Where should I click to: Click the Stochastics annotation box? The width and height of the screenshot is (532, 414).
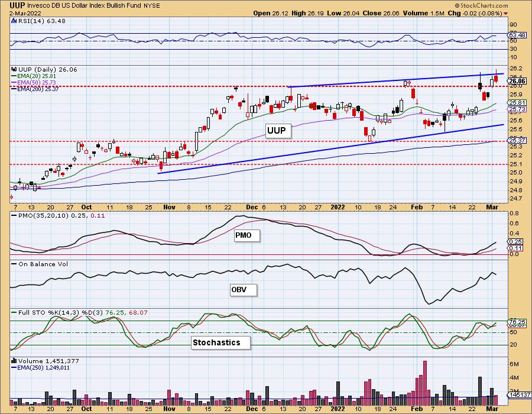pos(220,342)
